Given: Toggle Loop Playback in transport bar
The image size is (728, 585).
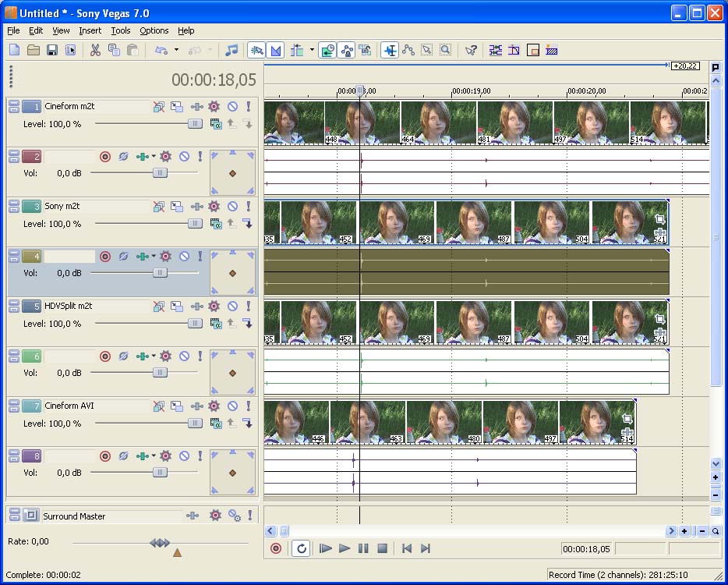Looking at the screenshot, I should pyautogui.click(x=301, y=549).
